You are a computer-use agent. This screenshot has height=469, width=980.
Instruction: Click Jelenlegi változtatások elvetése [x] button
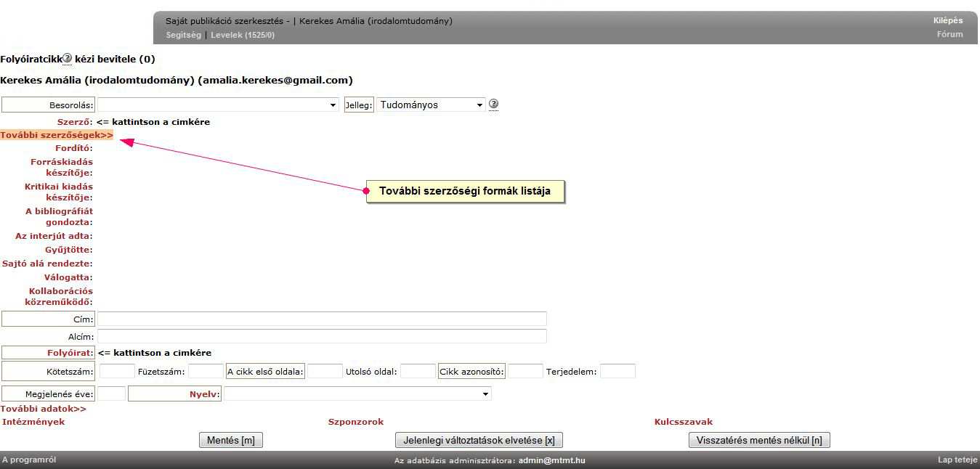pyautogui.click(x=479, y=440)
